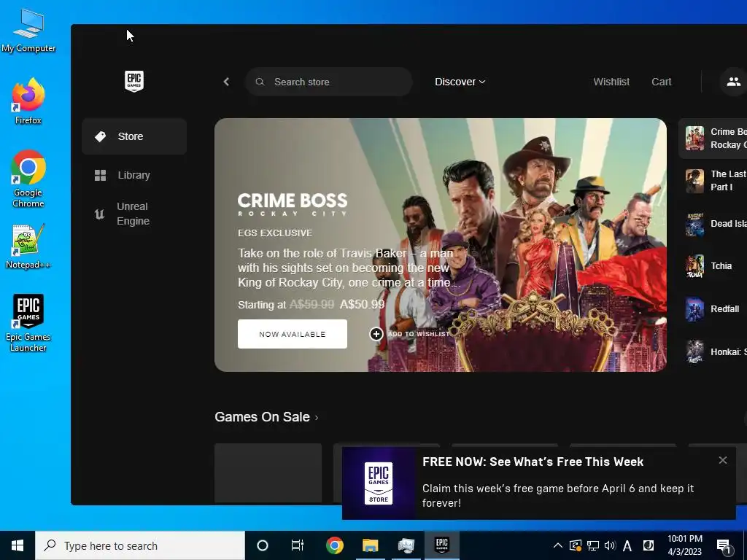This screenshot has height=560, width=747.
Task: Click the Epic Games logo in the sidebar
Action: click(134, 82)
